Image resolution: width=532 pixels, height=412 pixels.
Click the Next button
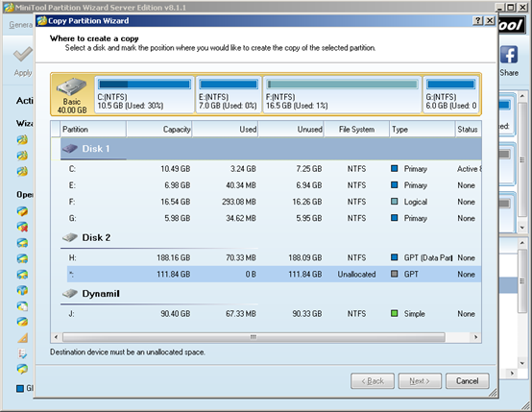[420, 381]
